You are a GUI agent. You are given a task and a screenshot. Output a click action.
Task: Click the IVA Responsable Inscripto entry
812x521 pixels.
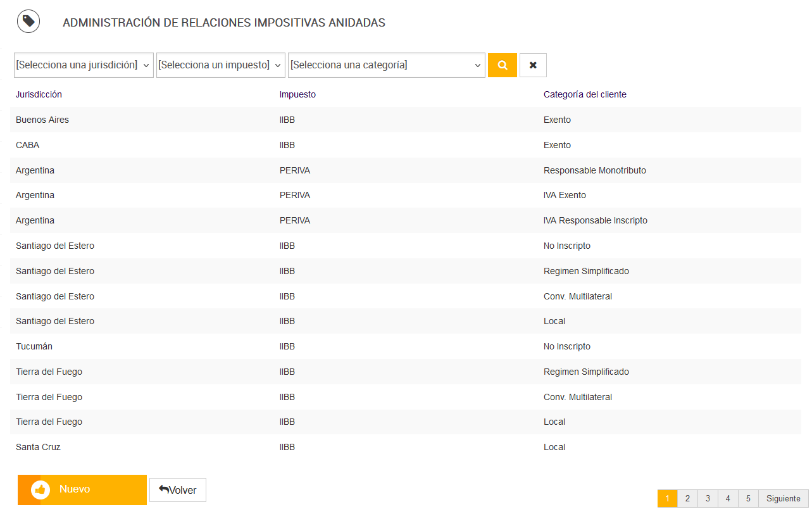tap(595, 220)
